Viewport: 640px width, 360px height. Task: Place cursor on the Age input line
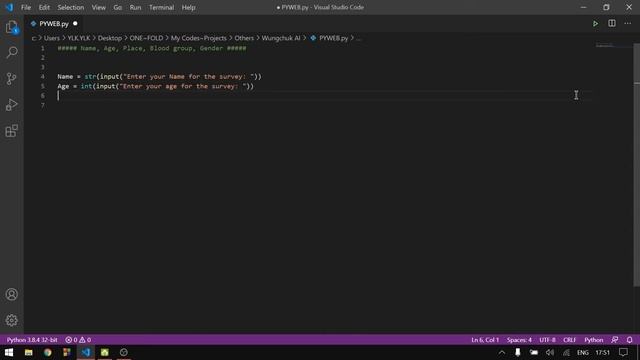click(156, 86)
